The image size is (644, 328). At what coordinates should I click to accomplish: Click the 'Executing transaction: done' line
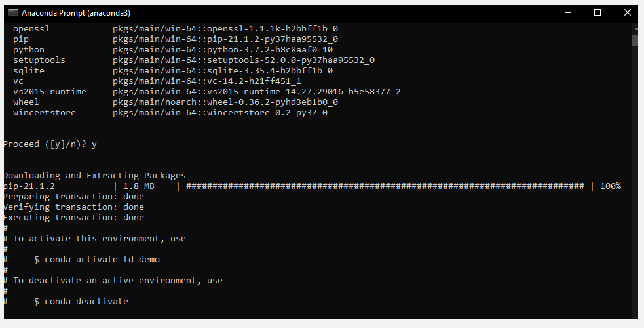click(x=73, y=218)
